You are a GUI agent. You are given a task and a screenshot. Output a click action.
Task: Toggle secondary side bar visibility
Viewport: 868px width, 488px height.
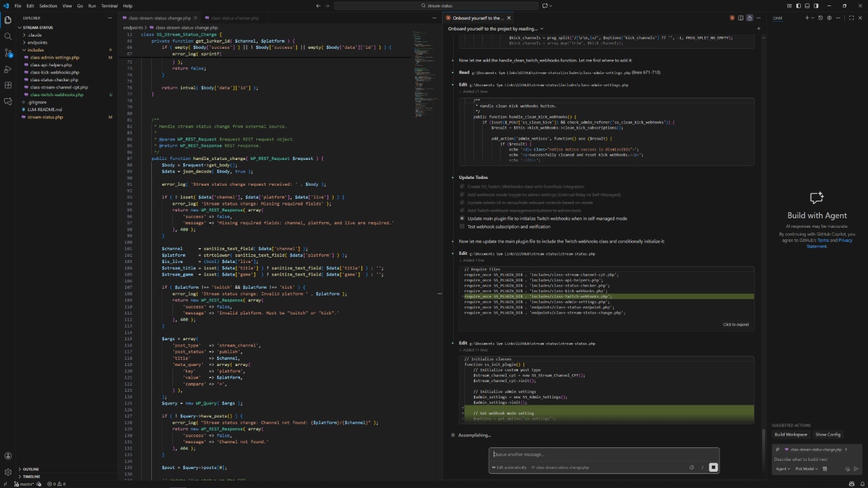click(816, 5)
